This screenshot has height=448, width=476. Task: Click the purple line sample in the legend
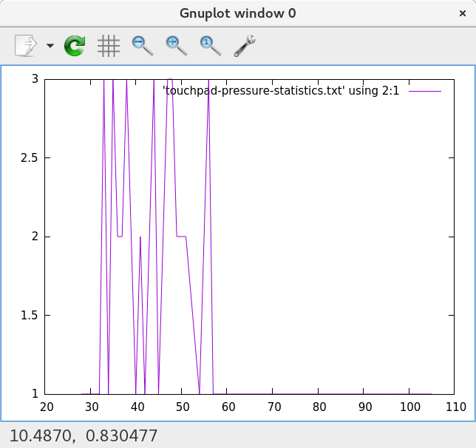(x=425, y=90)
